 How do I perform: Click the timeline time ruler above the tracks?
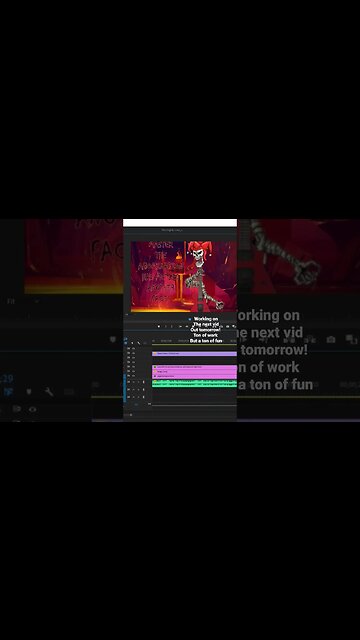[x=194, y=342]
